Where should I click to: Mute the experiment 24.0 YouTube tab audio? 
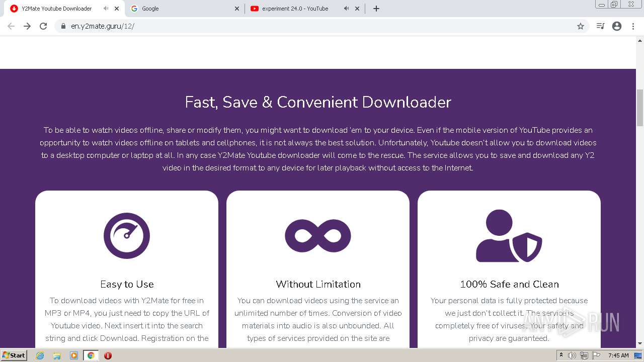tap(346, 9)
